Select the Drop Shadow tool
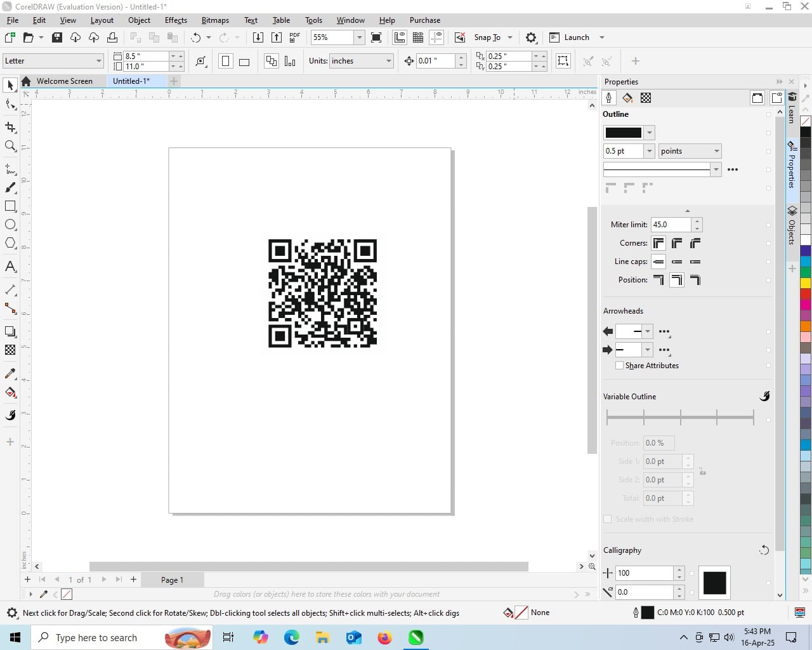 pyautogui.click(x=10, y=331)
